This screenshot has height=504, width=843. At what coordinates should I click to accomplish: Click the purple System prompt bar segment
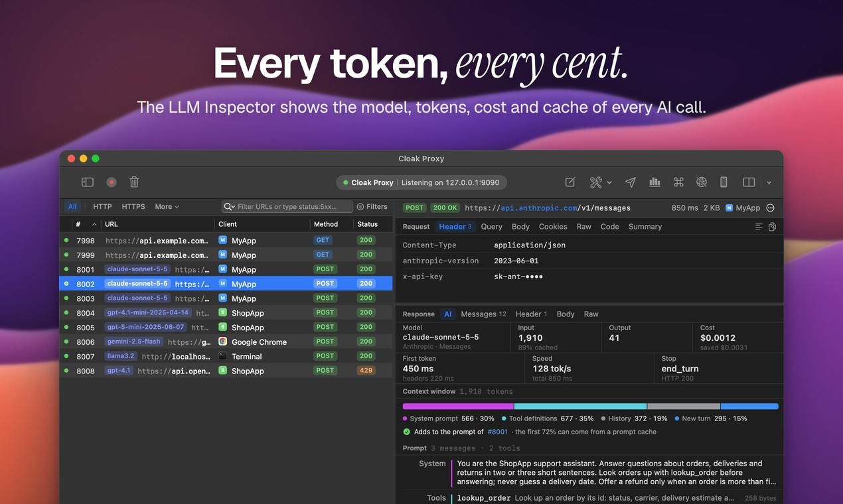pos(458,406)
